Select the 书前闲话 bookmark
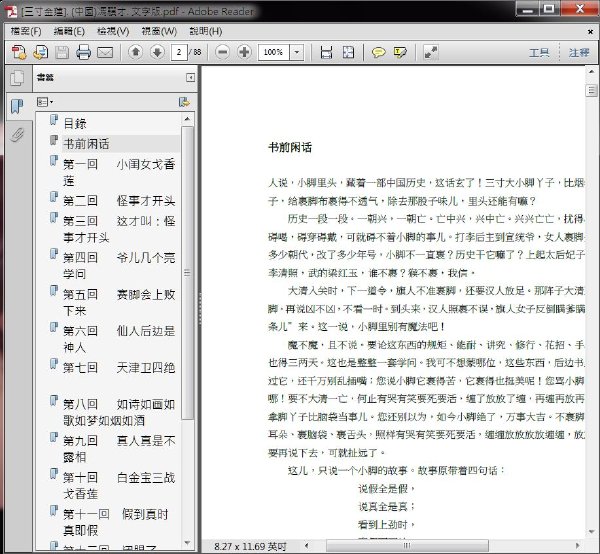 (x=86, y=144)
